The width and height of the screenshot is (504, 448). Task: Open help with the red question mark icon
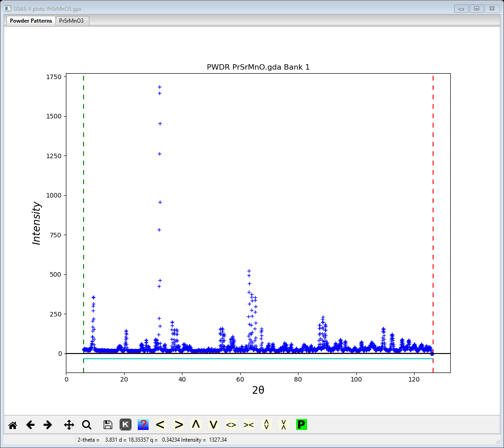tap(143, 425)
